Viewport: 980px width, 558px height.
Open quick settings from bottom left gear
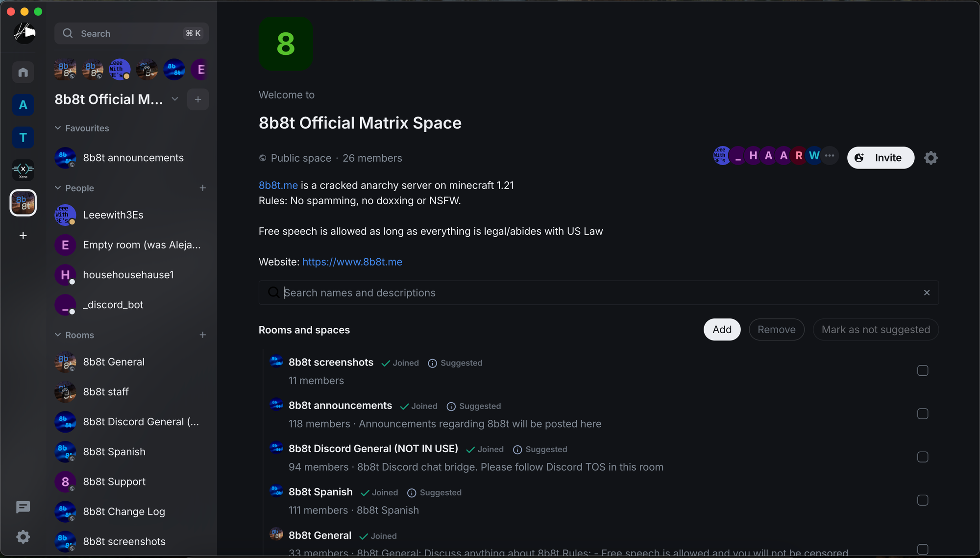pyautogui.click(x=23, y=537)
